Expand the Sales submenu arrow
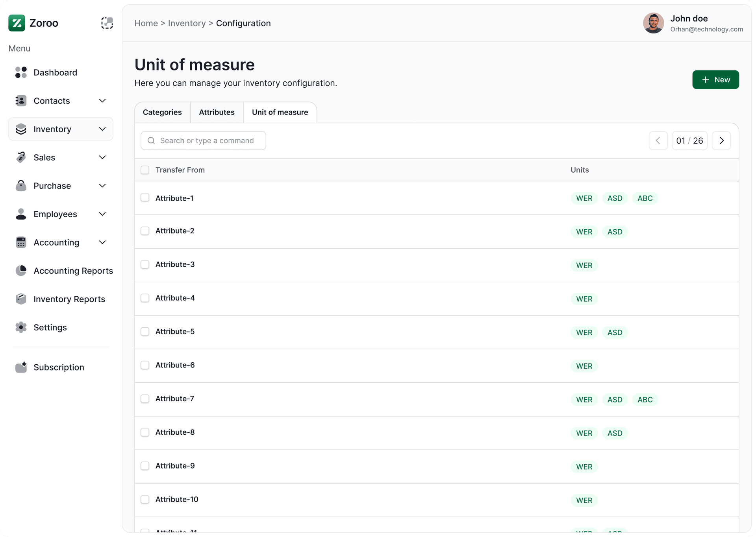 102,157
